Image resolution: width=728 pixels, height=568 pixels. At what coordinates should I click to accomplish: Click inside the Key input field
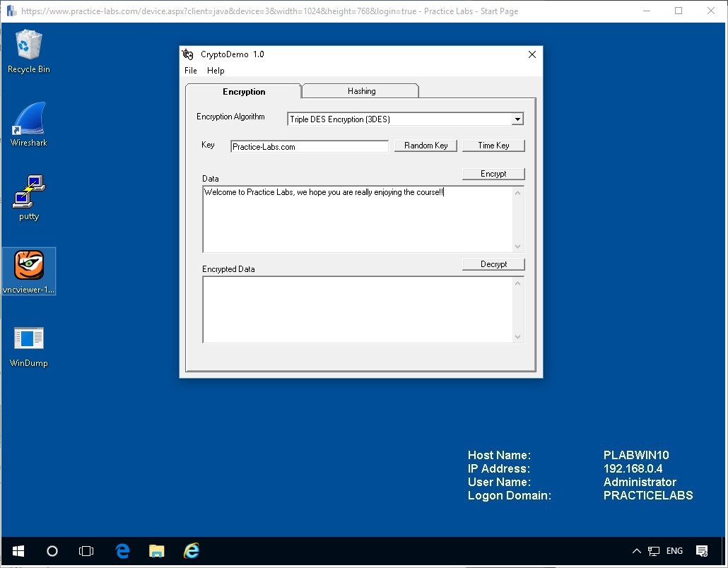(x=309, y=146)
